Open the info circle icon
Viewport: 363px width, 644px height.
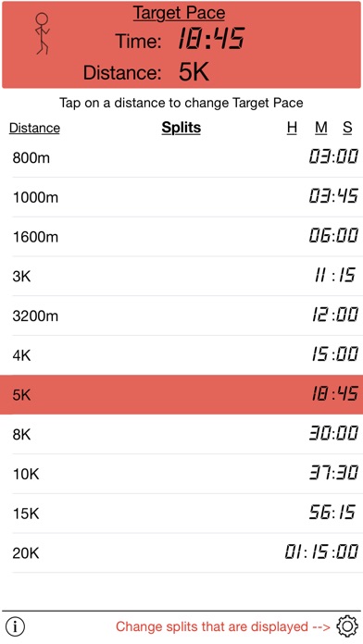pyautogui.click(x=16, y=626)
